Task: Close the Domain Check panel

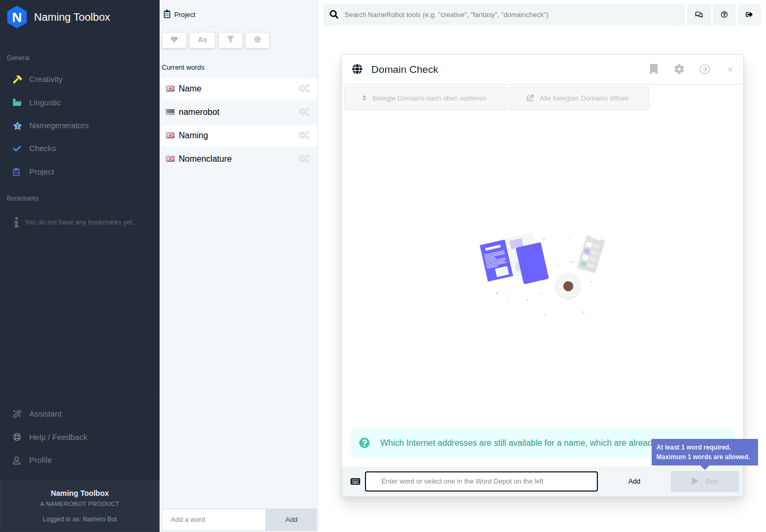Action: pyautogui.click(x=730, y=70)
